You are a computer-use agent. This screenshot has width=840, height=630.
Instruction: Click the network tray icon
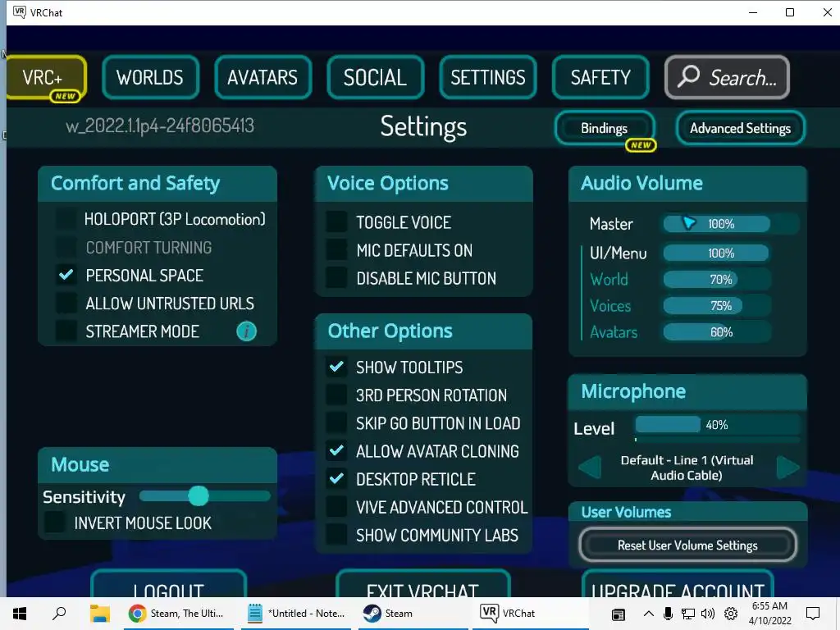pos(688,614)
